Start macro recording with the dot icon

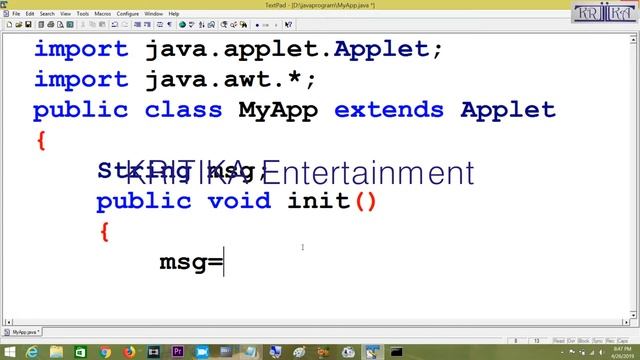257,25
